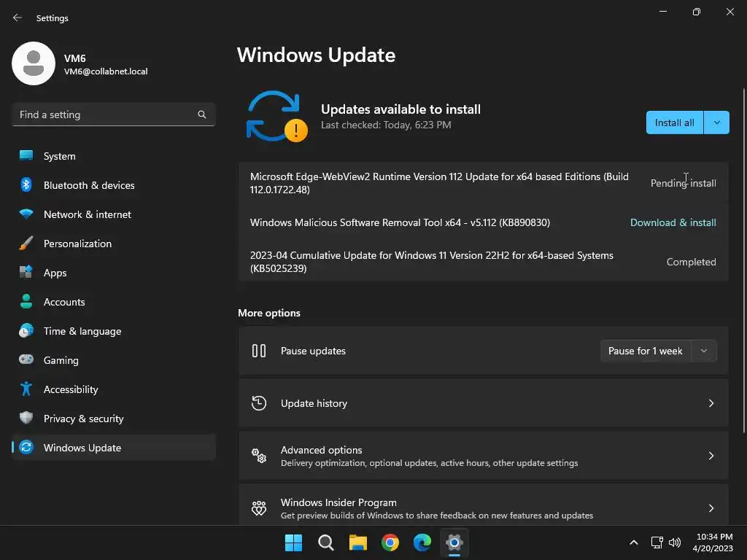Go to Accounts settings
Image resolution: width=747 pixels, height=560 pixels.
click(x=113, y=301)
